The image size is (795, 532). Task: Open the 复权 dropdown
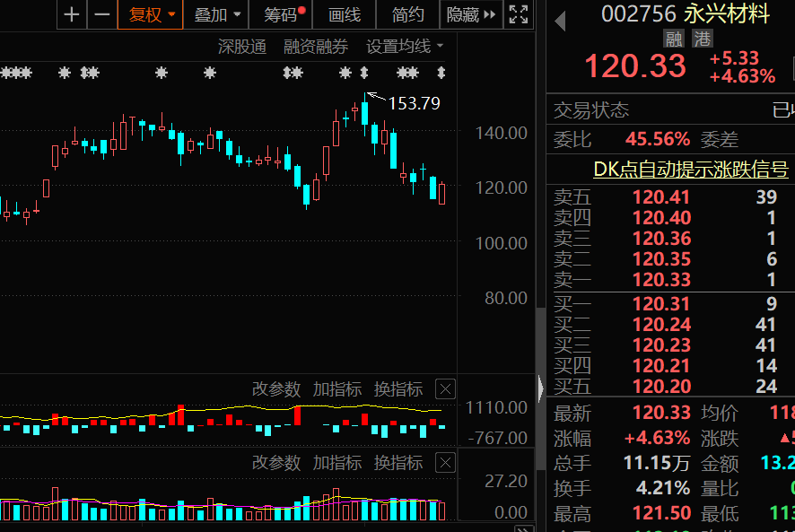(150, 14)
